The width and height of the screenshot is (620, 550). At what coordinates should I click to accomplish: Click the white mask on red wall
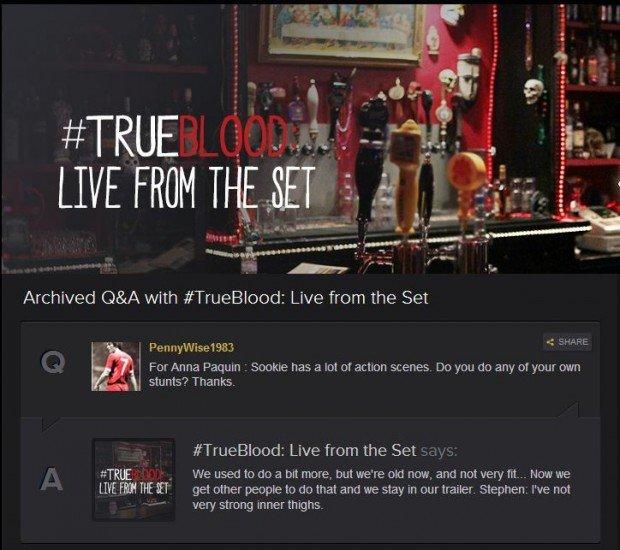click(x=469, y=77)
